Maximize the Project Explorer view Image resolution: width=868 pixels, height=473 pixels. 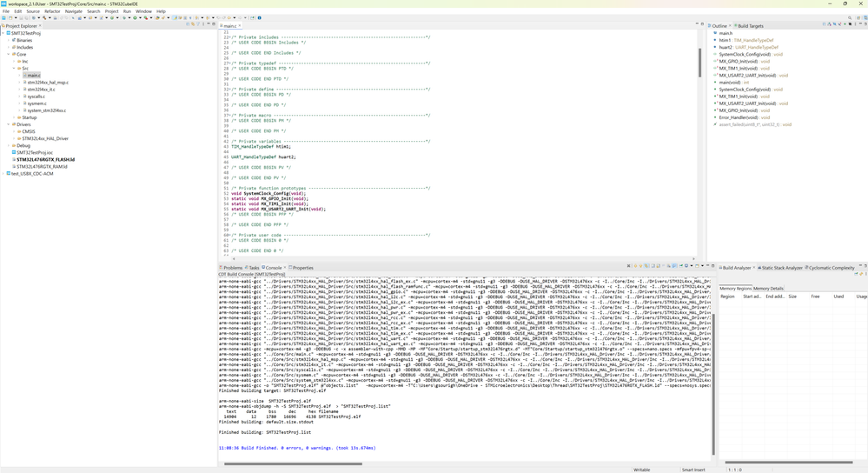(214, 23)
